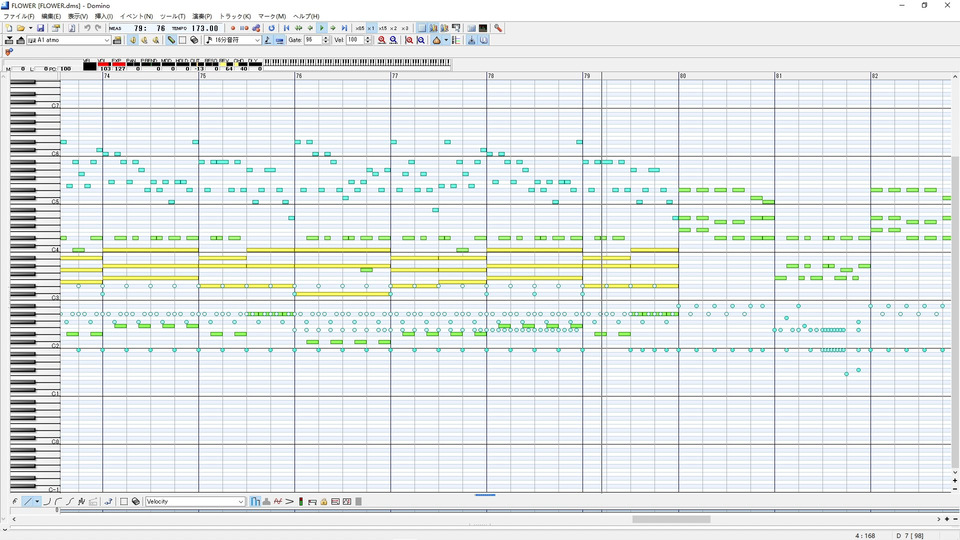Open the track selector dropdown showing A1 atmo
This screenshot has height=540, width=960.
[x=69, y=40]
